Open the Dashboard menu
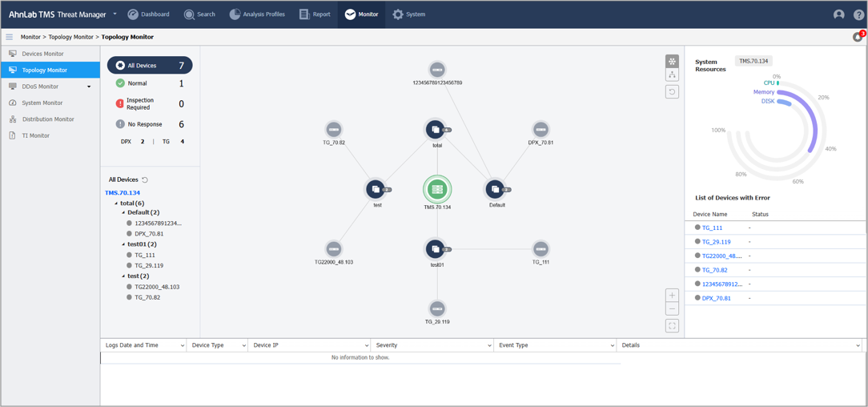Screen dimensions: 868x407 pos(148,14)
